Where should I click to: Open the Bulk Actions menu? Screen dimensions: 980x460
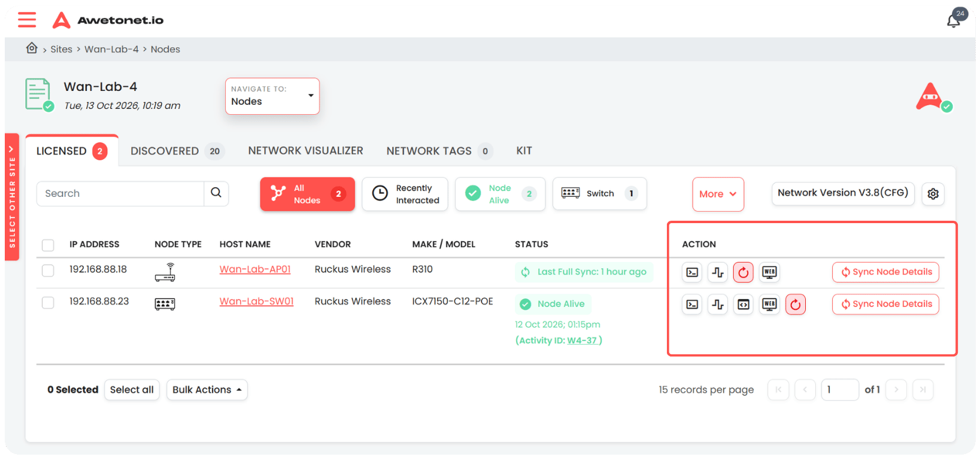[207, 390]
